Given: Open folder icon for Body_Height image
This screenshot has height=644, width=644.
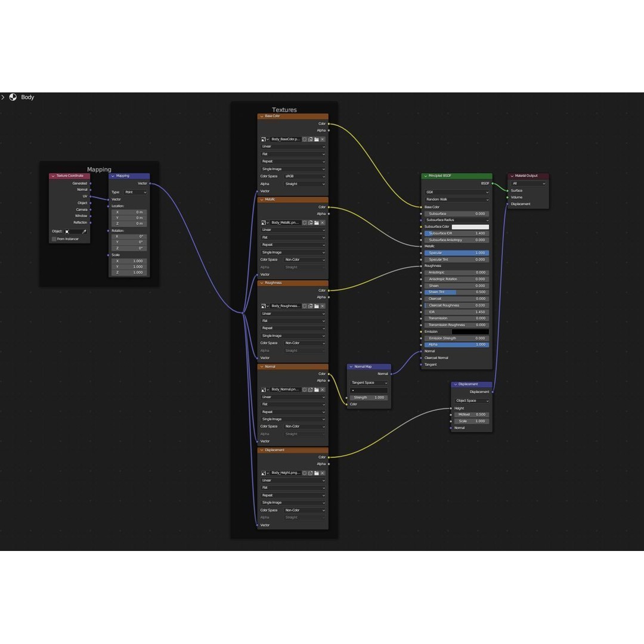Looking at the screenshot, I should pyautogui.click(x=317, y=473).
